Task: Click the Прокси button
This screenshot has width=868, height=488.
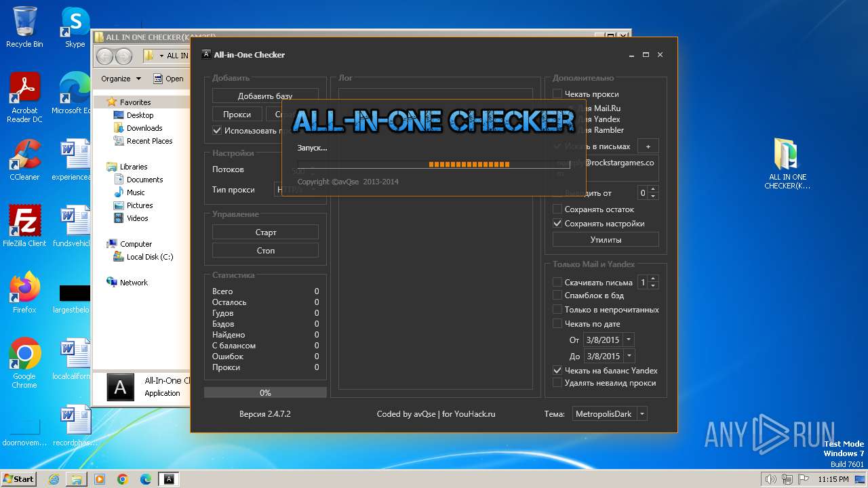Action: coord(237,115)
